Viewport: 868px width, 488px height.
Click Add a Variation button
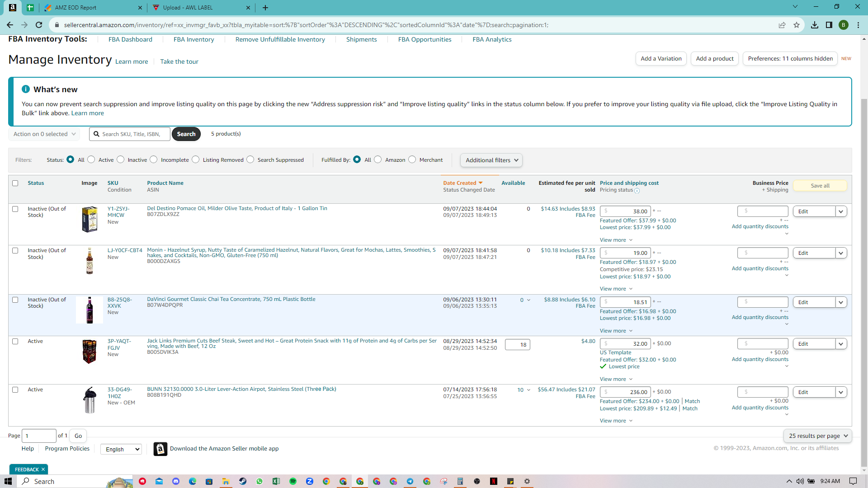point(661,59)
